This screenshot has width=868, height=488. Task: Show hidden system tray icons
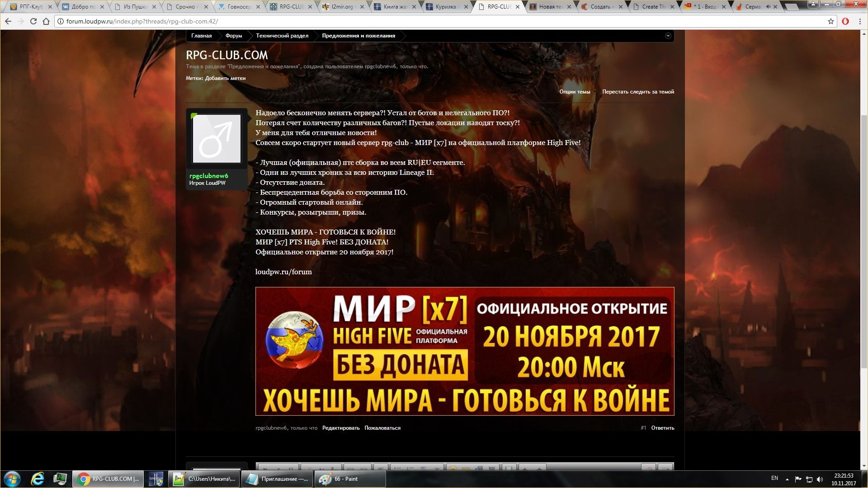click(x=787, y=479)
